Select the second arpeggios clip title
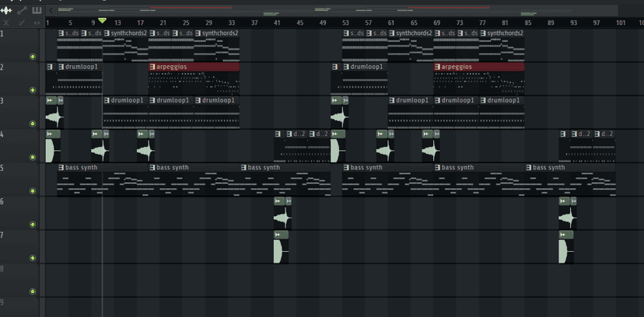Image resolution: width=644 pixels, height=317 pixels. click(457, 67)
